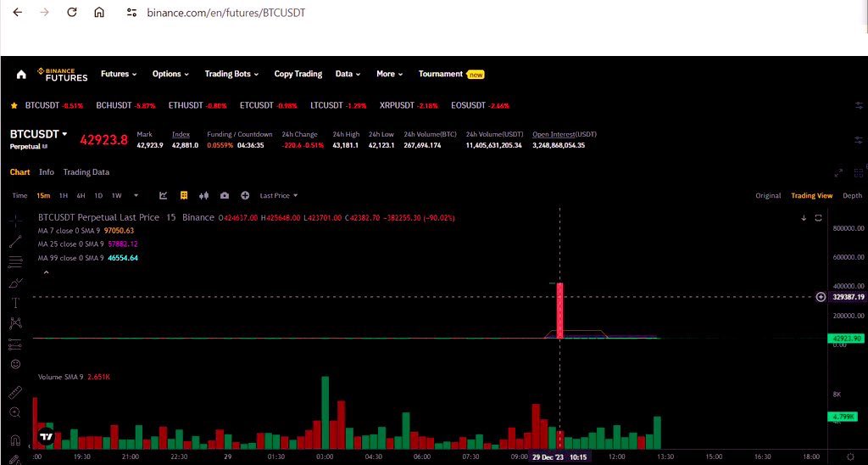Switch to the Trading View chart
Screen dimensions: 868x465
pyautogui.click(x=811, y=196)
